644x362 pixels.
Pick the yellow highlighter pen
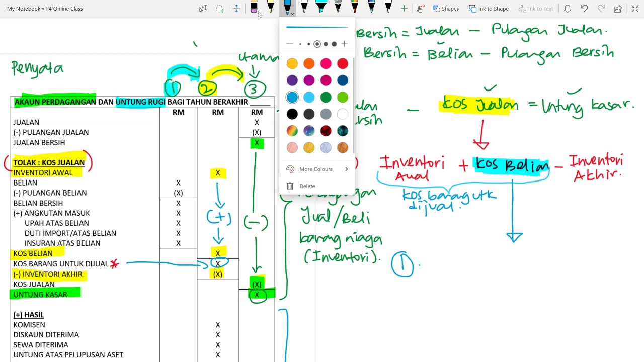[271, 8]
